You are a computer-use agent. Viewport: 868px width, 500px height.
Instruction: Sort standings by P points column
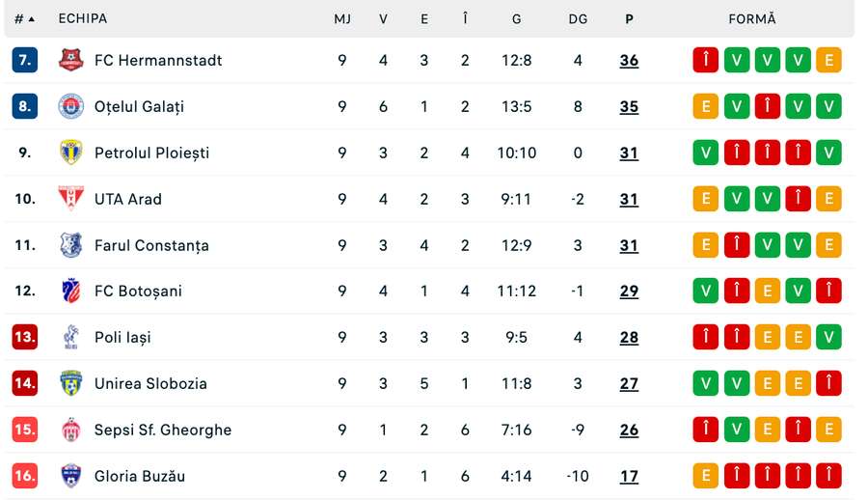[629, 19]
